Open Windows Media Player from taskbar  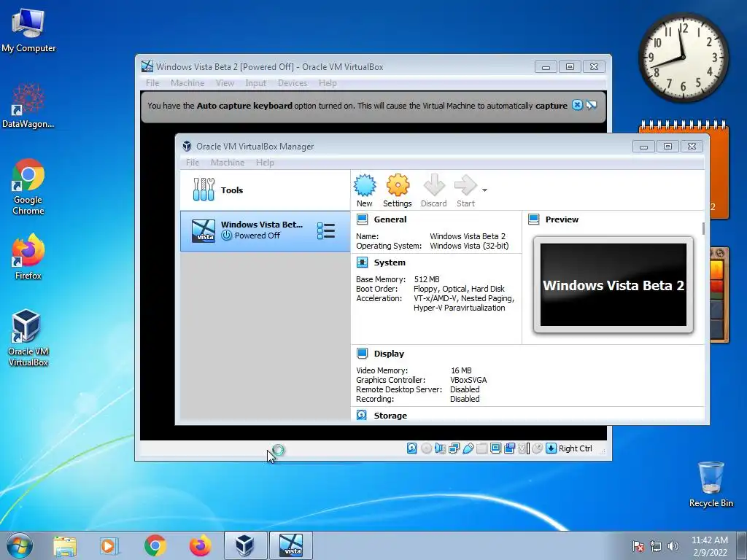click(109, 545)
